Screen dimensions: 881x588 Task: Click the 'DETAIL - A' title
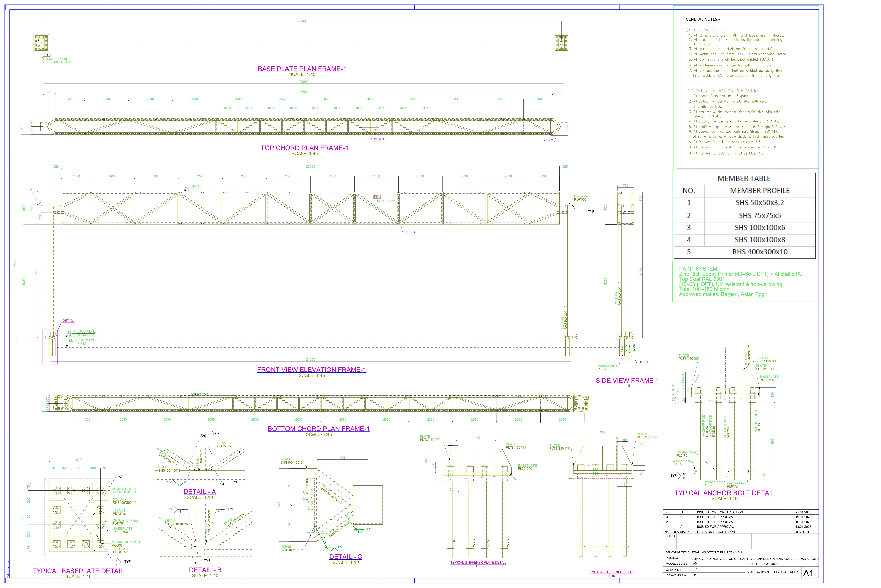coord(200,492)
